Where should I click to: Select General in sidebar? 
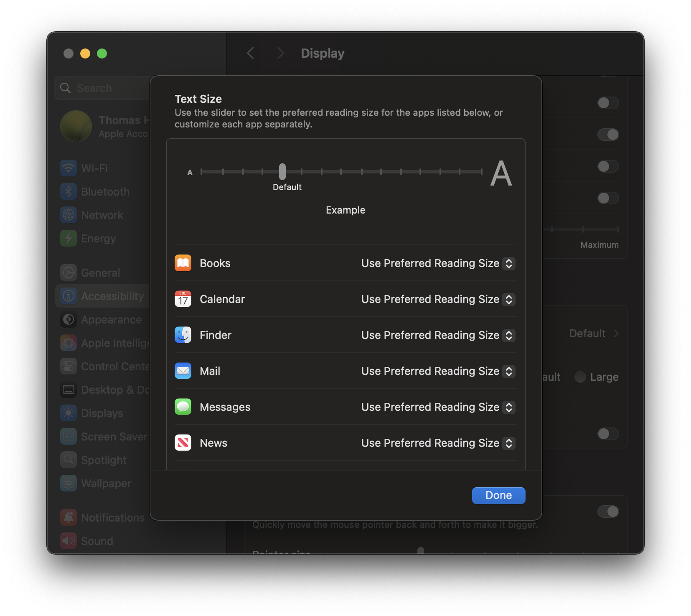[102, 272]
